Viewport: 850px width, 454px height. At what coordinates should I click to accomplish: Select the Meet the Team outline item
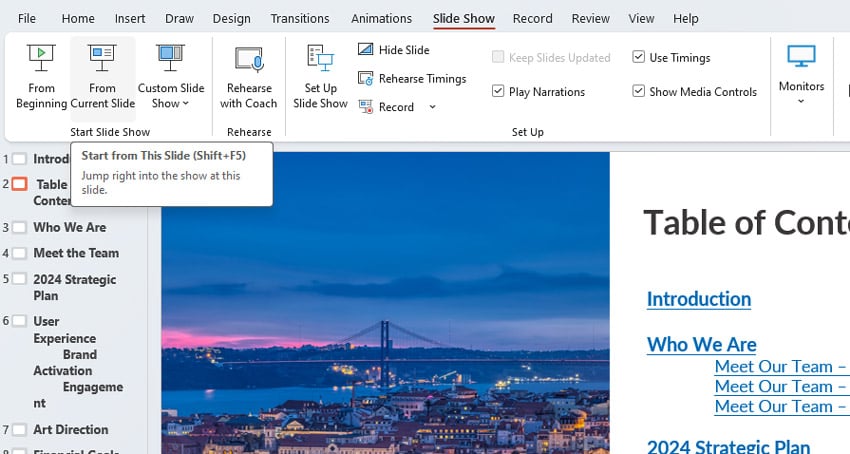coord(75,253)
